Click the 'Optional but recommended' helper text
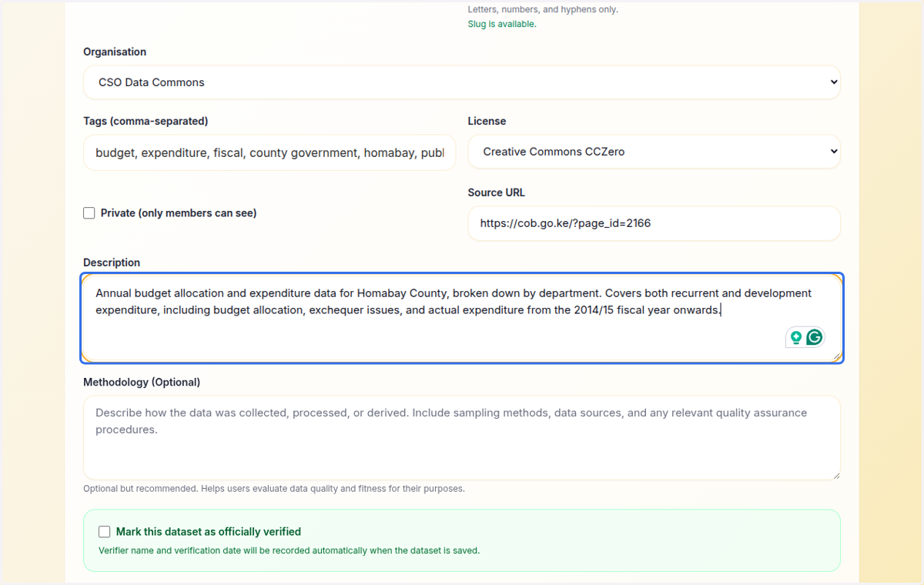Viewport: 924px width, 585px height. coord(274,489)
